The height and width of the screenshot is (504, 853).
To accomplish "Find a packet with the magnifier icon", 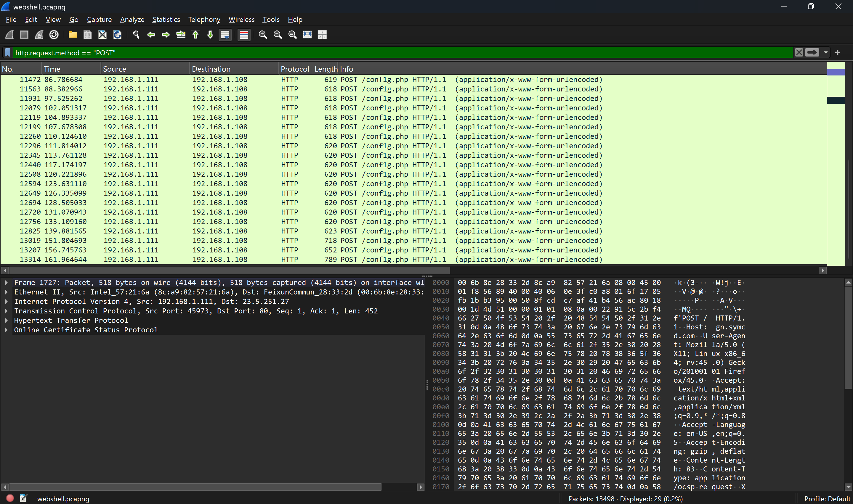I will tap(136, 35).
